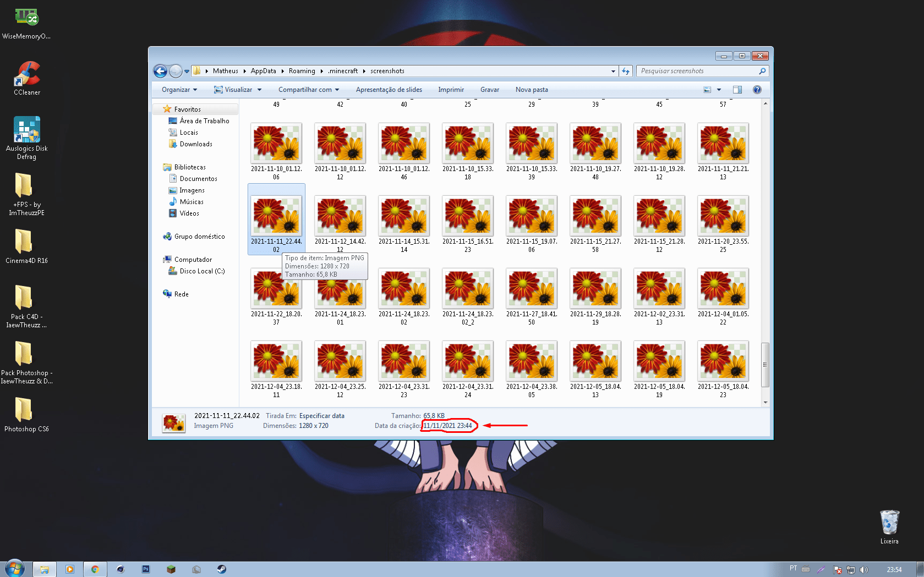Viewport: 924px width, 577px height.
Task: Open Photoshop from the taskbar
Action: [146, 569]
